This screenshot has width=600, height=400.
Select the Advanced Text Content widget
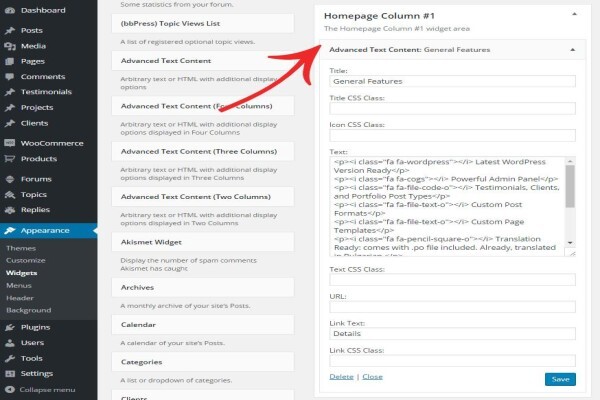[x=203, y=61]
